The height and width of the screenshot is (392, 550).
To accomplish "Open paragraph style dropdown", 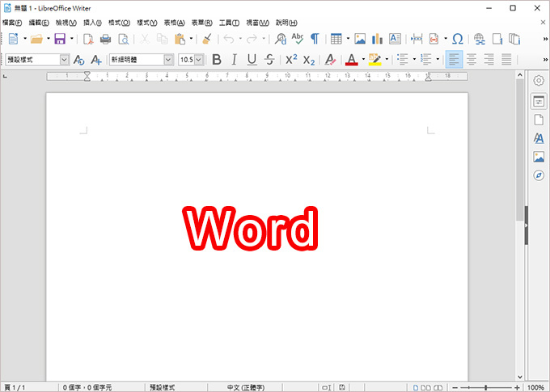I will coord(64,60).
